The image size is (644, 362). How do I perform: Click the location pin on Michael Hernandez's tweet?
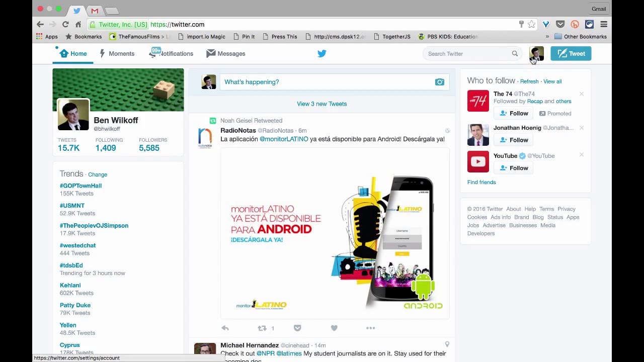[447, 344]
